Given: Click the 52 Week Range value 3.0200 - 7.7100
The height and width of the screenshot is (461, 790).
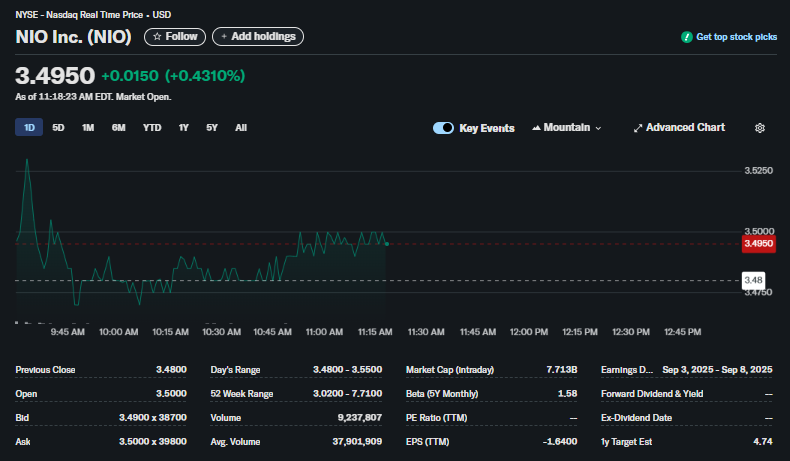Looking at the screenshot, I should click(348, 393).
